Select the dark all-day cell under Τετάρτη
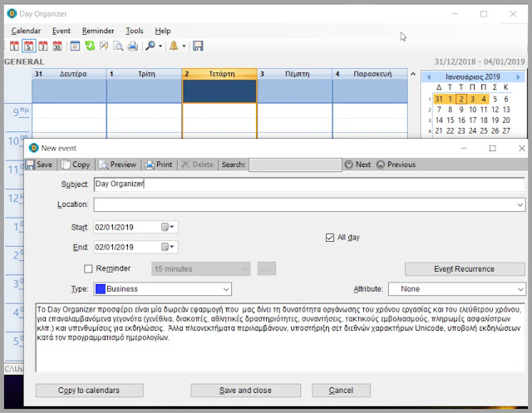This screenshot has width=532, height=413. click(x=219, y=91)
